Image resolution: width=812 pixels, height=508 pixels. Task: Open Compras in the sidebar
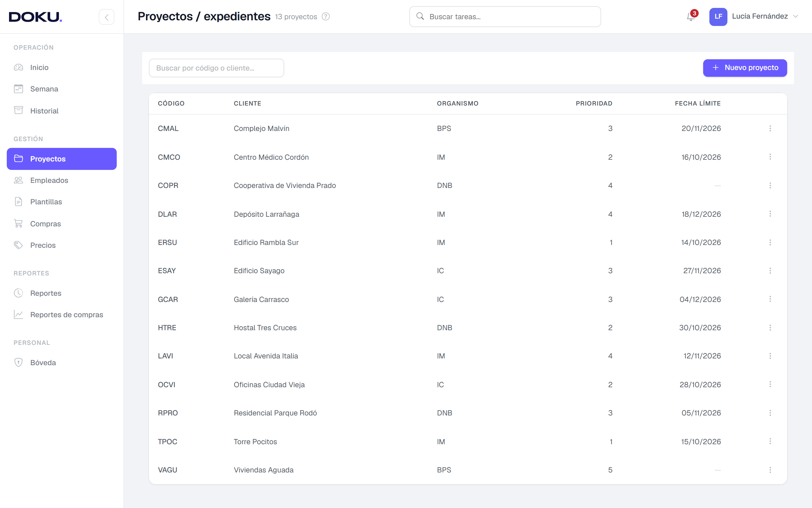(62, 224)
